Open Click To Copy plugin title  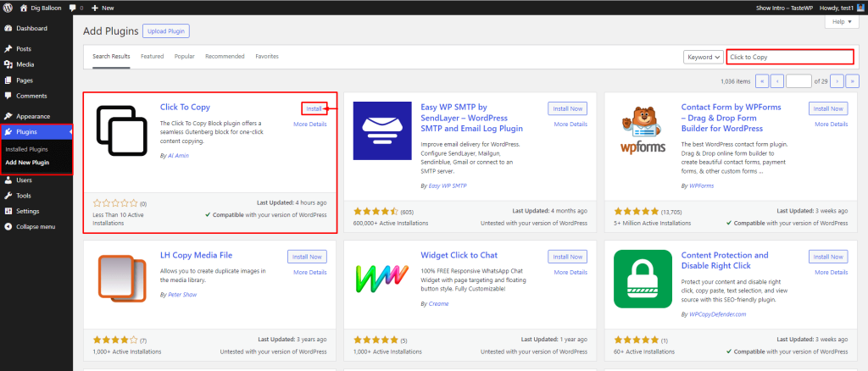[x=185, y=108]
